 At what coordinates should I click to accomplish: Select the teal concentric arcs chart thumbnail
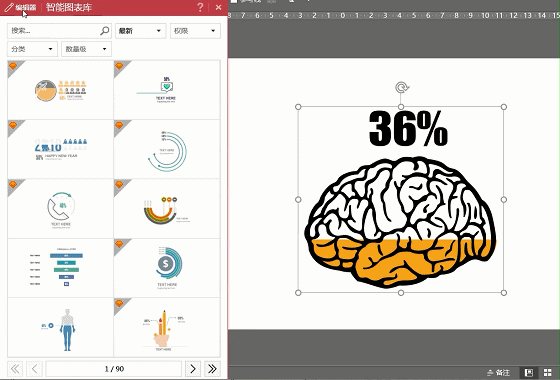(x=167, y=149)
